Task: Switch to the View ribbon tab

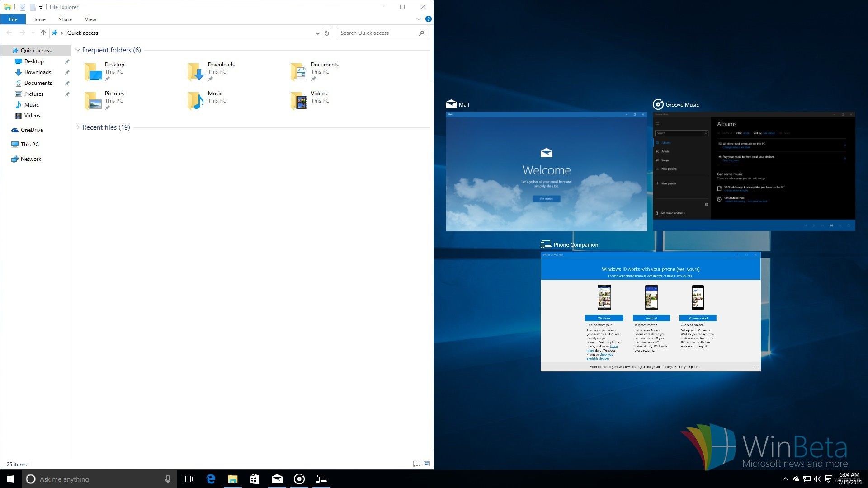Action: coord(90,19)
